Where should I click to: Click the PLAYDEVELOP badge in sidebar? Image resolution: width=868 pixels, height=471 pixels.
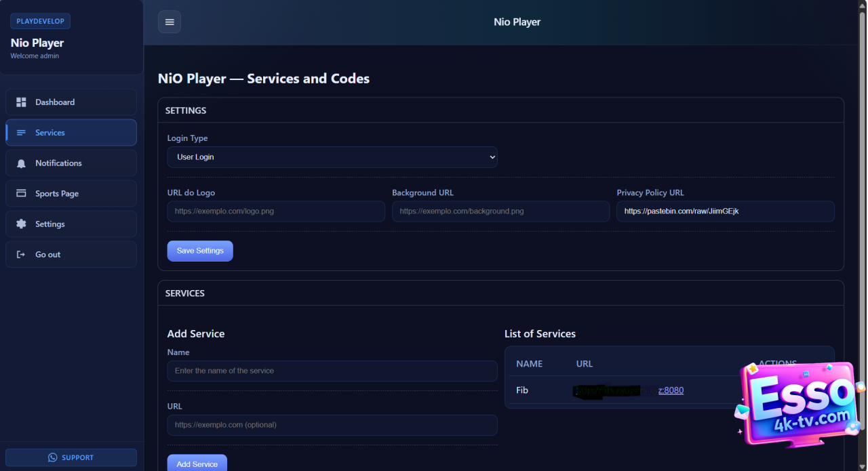[40, 21]
